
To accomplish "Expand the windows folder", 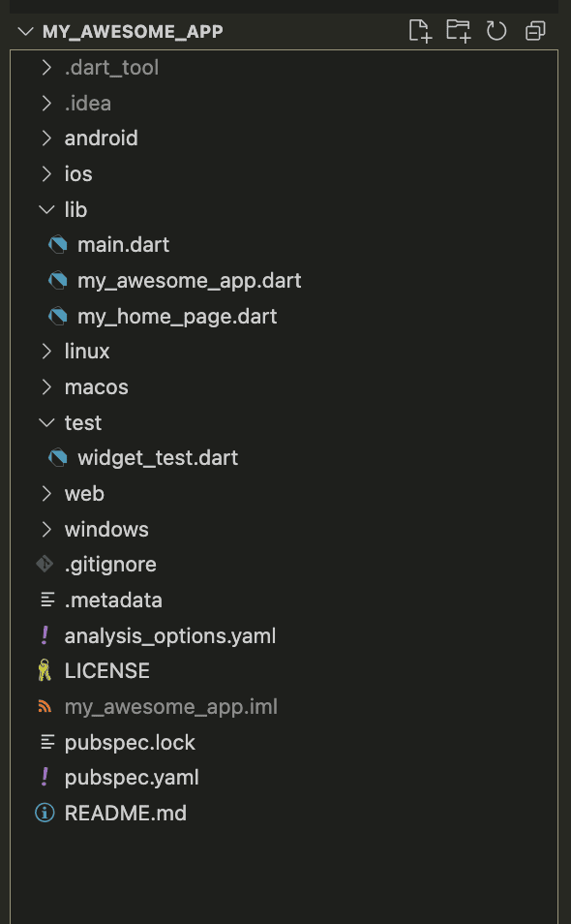I will click(106, 529).
